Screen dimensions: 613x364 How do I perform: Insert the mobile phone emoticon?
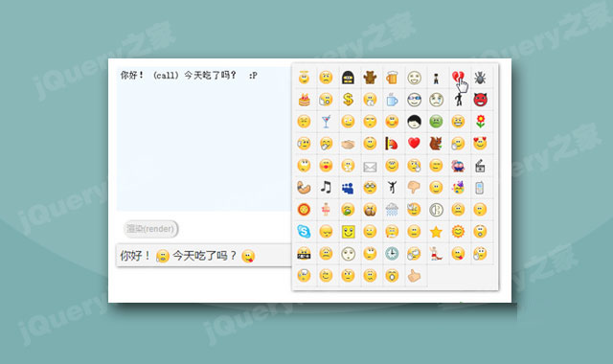tap(480, 188)
